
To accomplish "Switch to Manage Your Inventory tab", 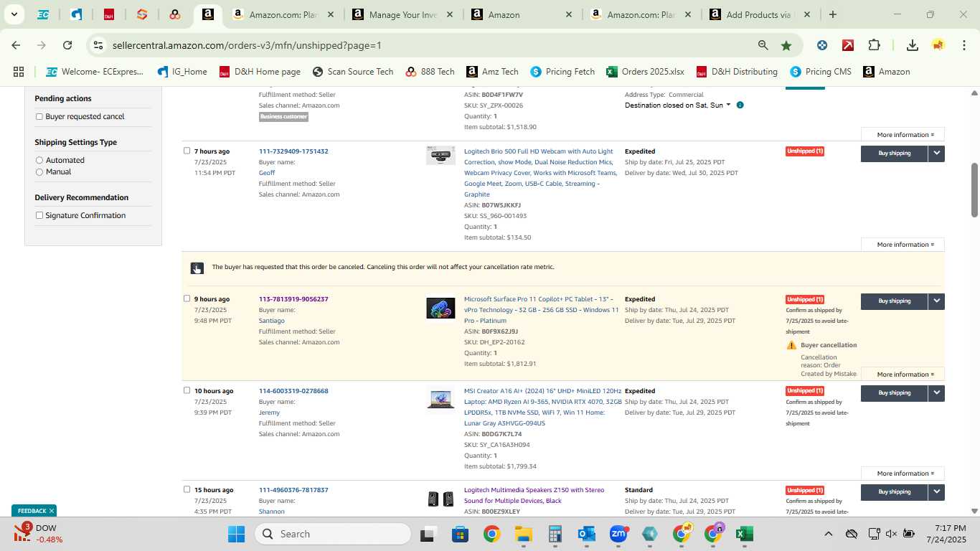I will tap(402, 14).
